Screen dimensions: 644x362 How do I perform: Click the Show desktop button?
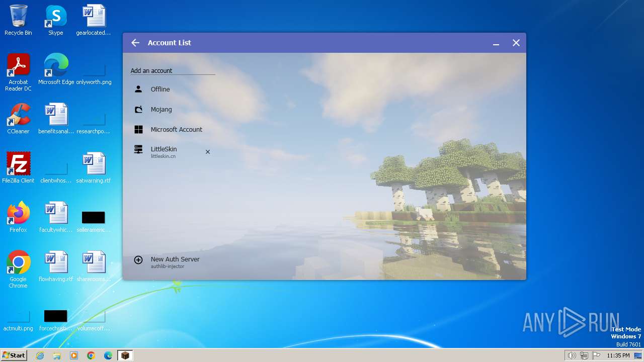coord(638,355)
